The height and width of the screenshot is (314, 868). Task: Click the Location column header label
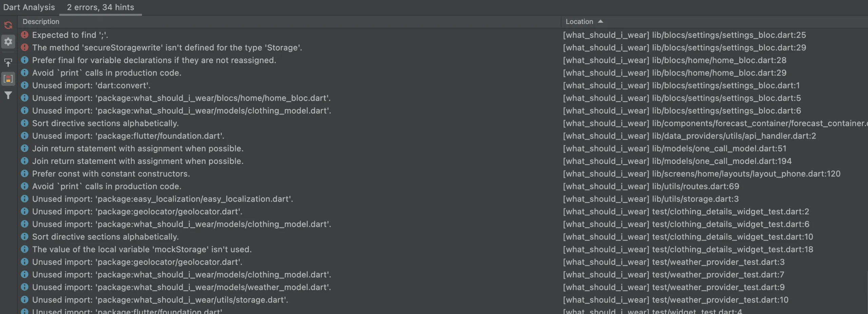579,22
